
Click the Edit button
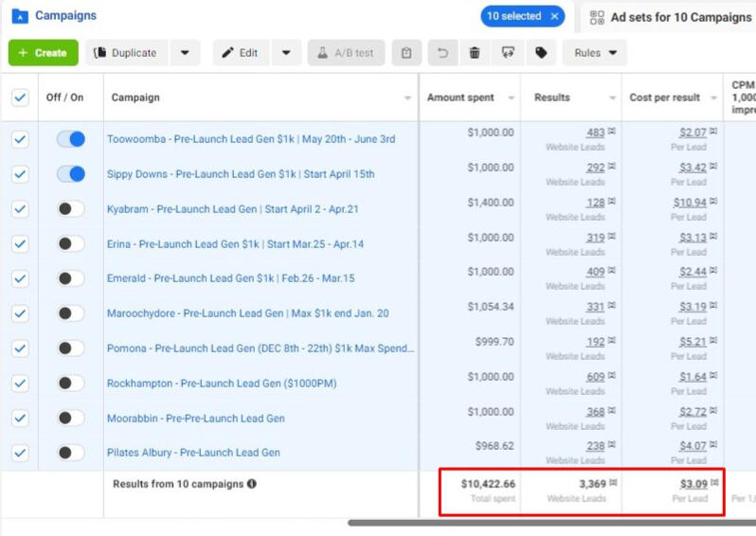click(242, 52)
